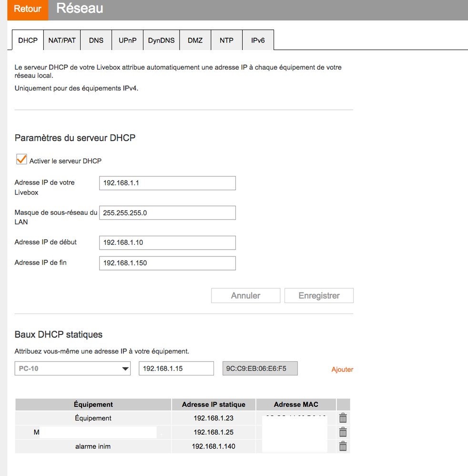This screenshot has width=468, height=476.
Task: Open the PC-10 equipment dropdown
Action: click(72, 369)
